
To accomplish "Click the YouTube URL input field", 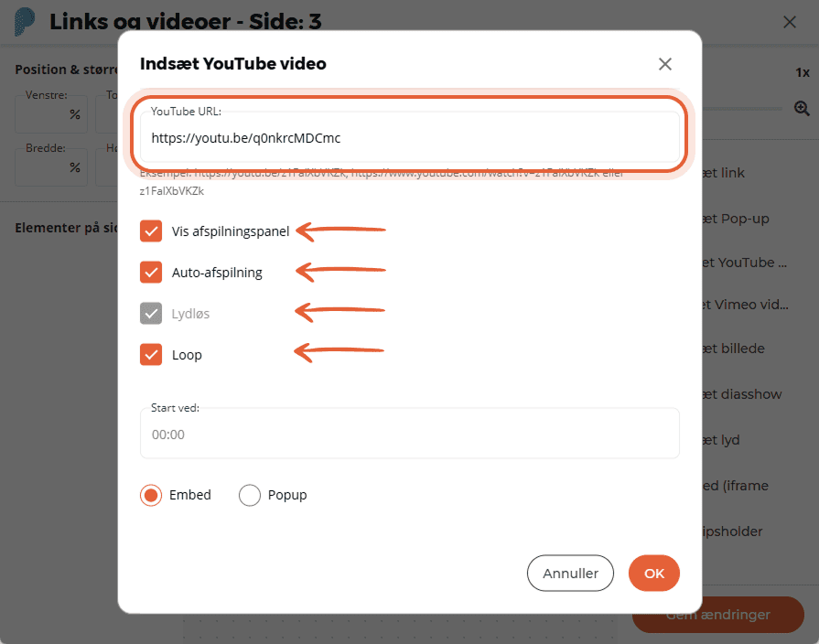I will click(x=410, y=137).
